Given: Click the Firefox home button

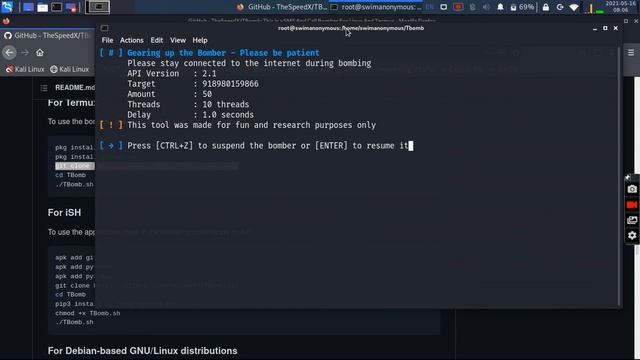Looking at the screenshot, I should [x=40, y=52].
